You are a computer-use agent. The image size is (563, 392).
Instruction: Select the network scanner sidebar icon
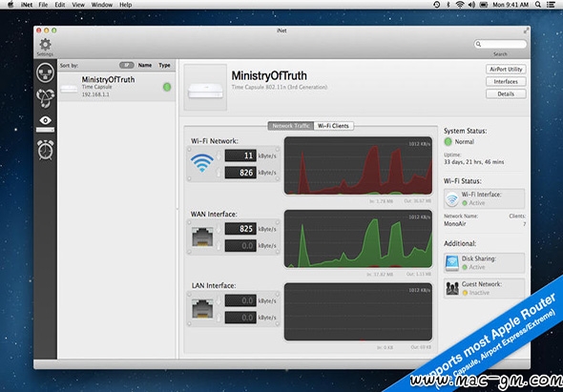click(45, 72)
